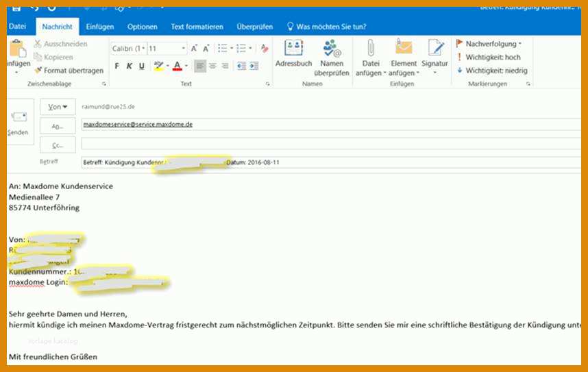Click Kopieren (copy)

(53, 57)
